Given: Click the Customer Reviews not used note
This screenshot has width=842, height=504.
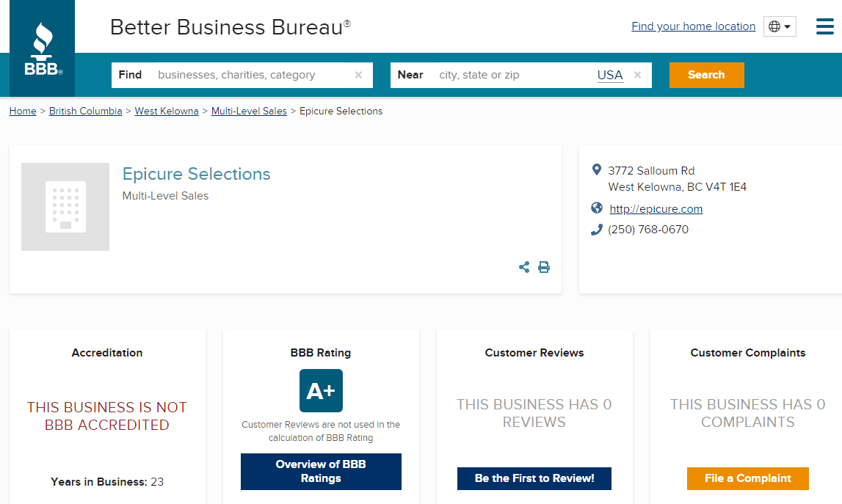Looking at the screenshot, I should 321,431.
